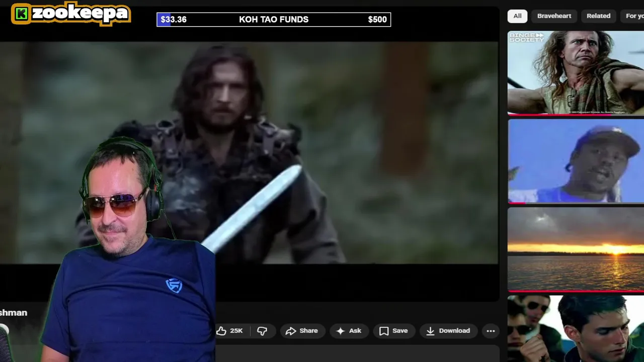
Task: Save the video to a playlist
Action: point(393,331)
